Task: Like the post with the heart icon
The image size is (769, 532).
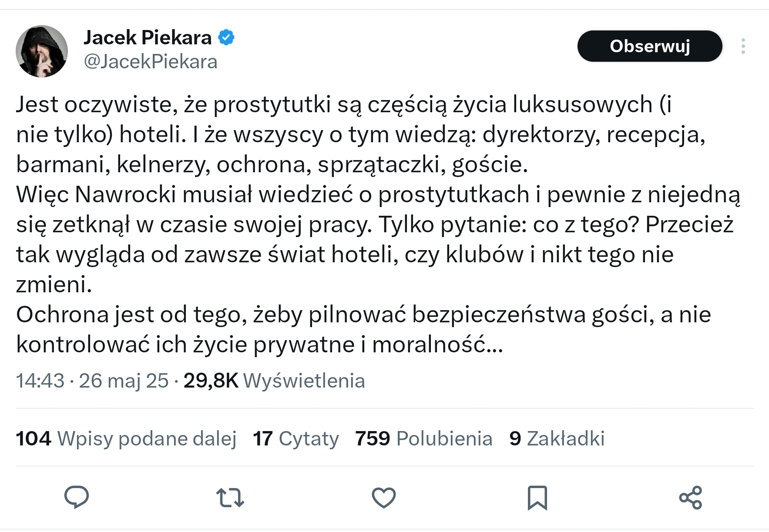Action: click(x=383, y=497)
